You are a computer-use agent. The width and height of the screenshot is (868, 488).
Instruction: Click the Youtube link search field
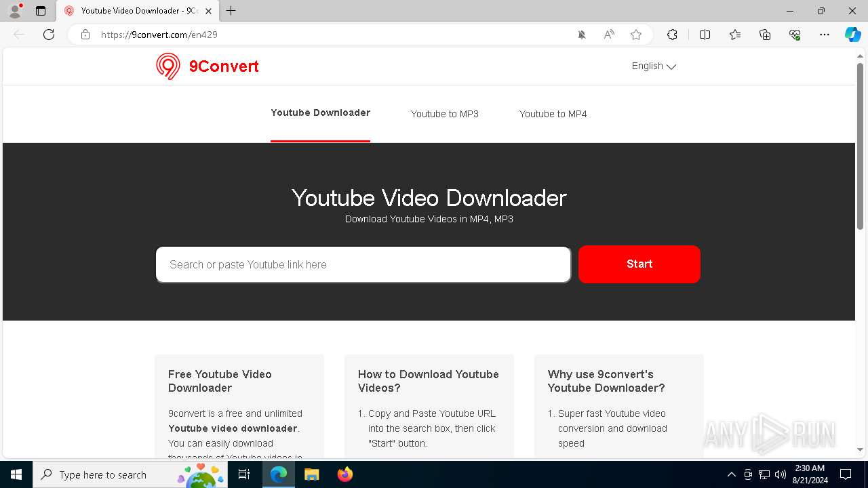point(363,264)
